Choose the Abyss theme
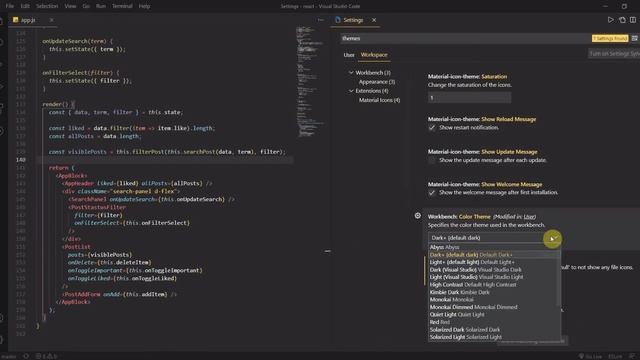 pos(494,247)
